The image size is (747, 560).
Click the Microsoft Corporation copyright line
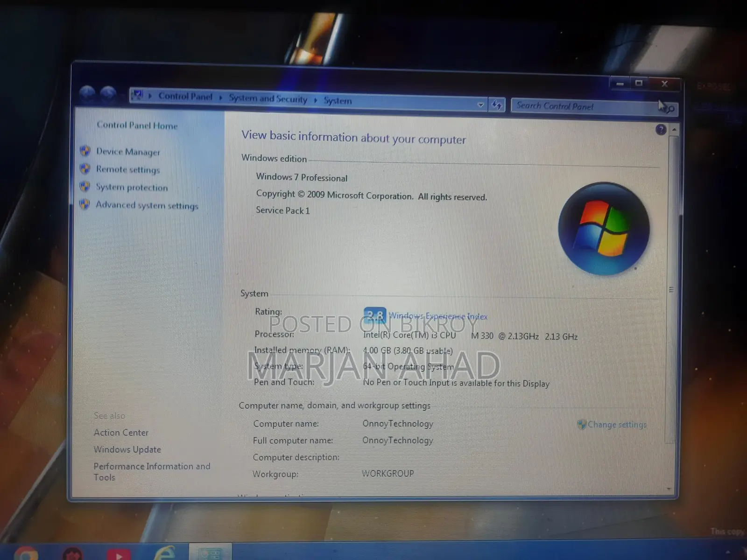point(371,196)
